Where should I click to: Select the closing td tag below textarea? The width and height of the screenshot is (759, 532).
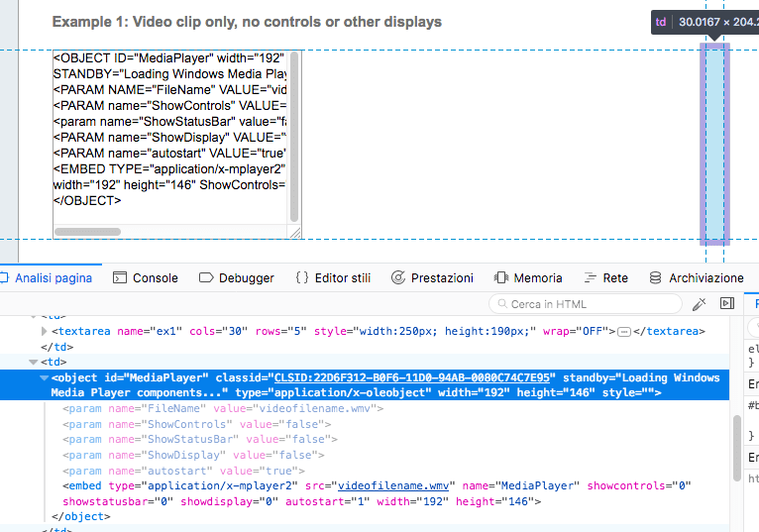coord(57,347)
